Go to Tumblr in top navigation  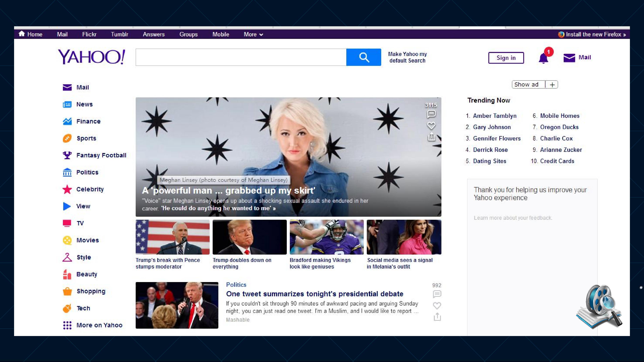[x=120, y=34]
